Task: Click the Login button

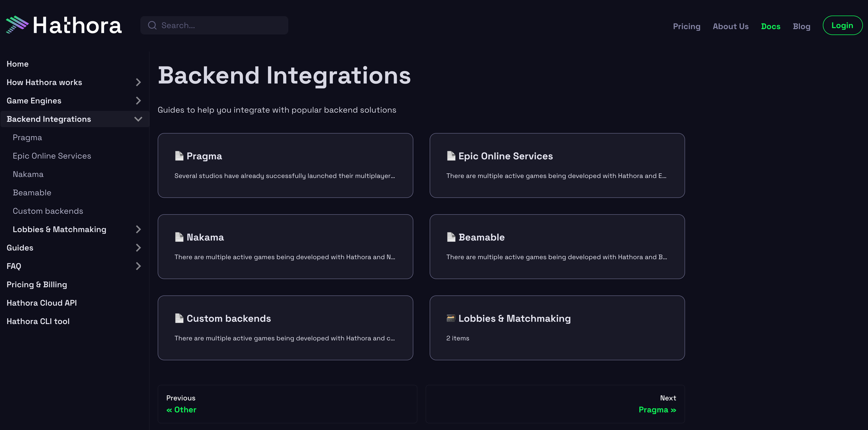Action: (x=842, y=25)
